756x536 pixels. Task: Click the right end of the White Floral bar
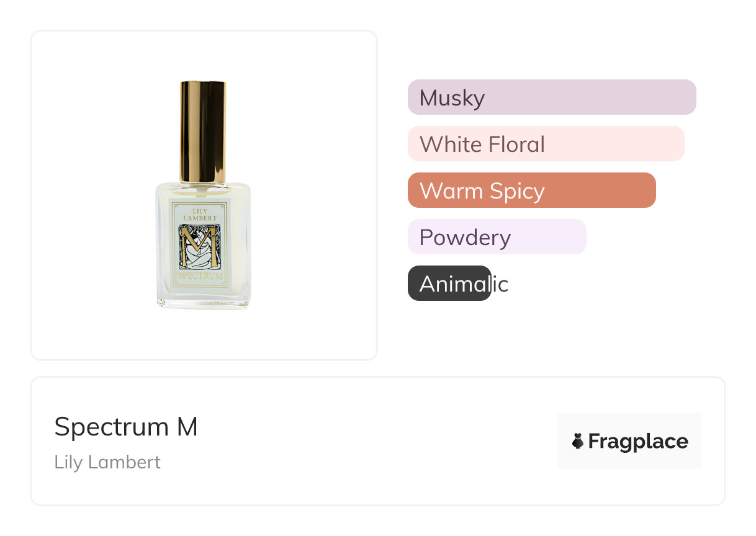674,144
